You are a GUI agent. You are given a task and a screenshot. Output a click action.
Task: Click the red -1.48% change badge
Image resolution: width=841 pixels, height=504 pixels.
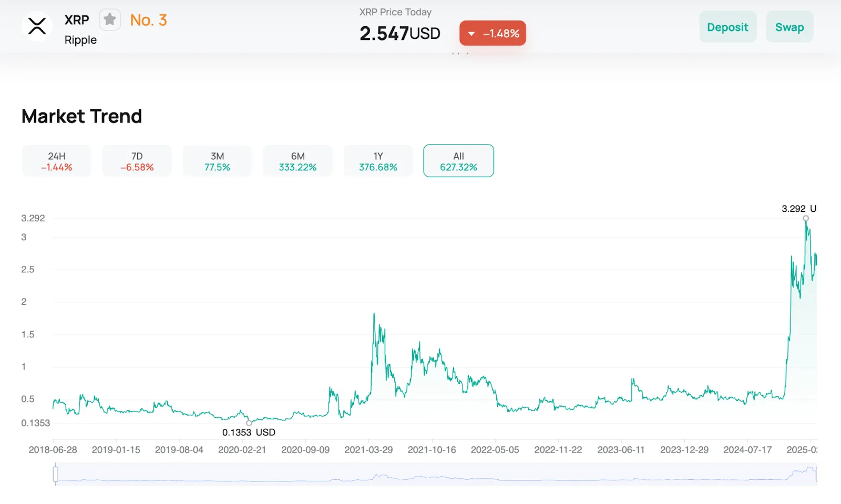tap(493, 33)
